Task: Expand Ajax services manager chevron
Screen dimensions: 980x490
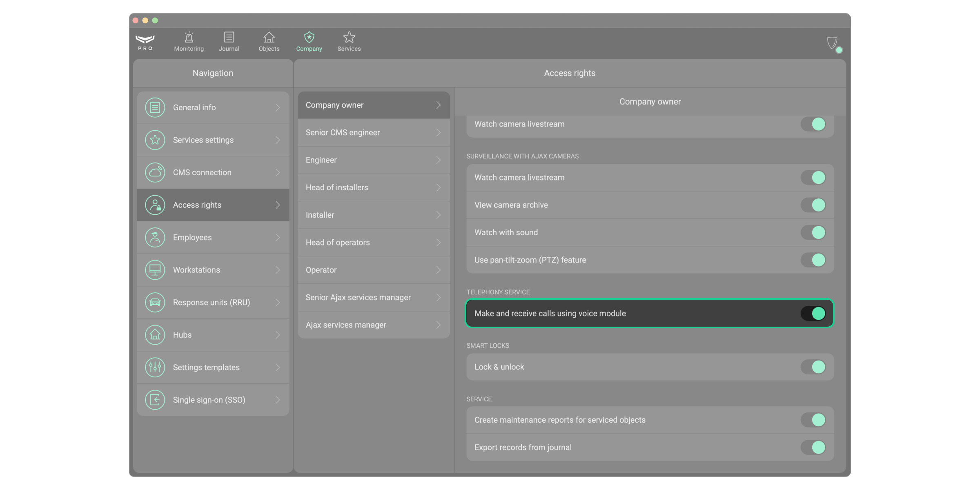Action: click(439, 325)
